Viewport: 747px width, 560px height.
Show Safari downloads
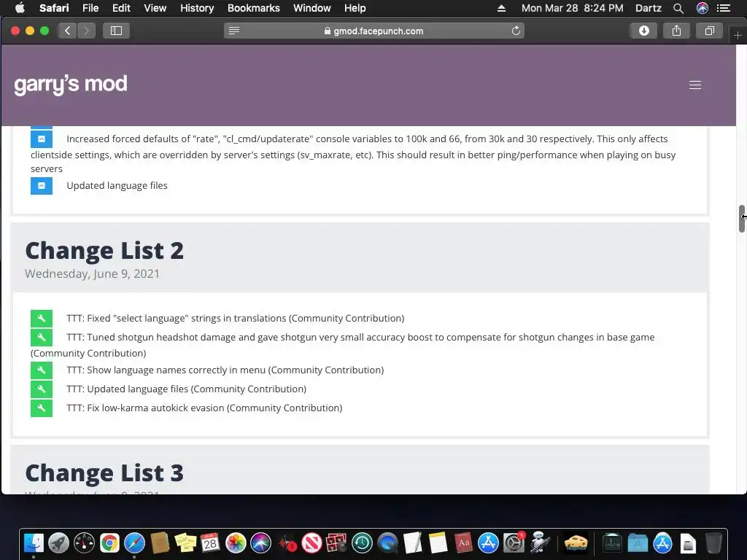pos(643,31)
